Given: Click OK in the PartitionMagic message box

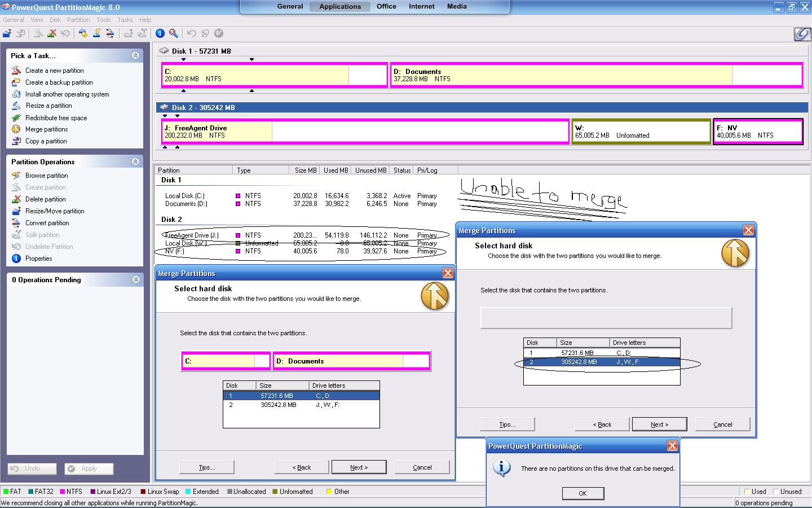Looking at the screenshot, I should (x=583, y=493).
